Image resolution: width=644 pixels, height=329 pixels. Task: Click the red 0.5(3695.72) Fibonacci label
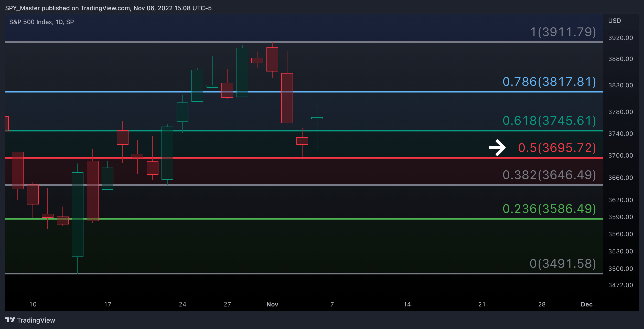pyautogui.click(x=557, y=148)
